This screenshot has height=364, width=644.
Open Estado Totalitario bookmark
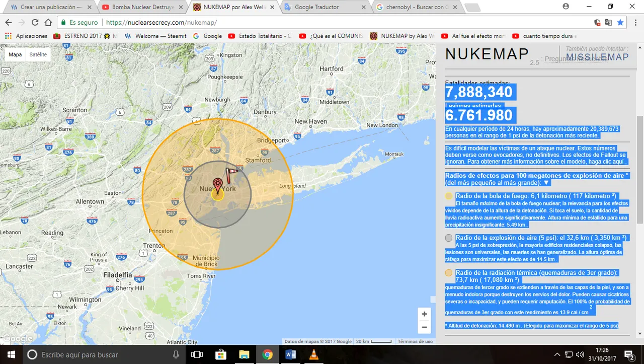click(260, 36)
